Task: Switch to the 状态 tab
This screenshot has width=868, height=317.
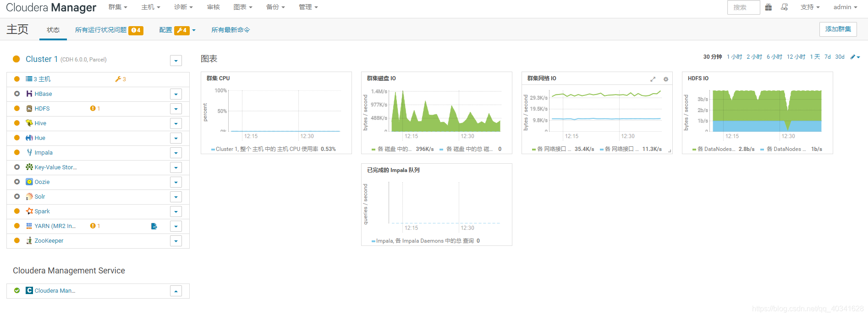Action: 53,30
